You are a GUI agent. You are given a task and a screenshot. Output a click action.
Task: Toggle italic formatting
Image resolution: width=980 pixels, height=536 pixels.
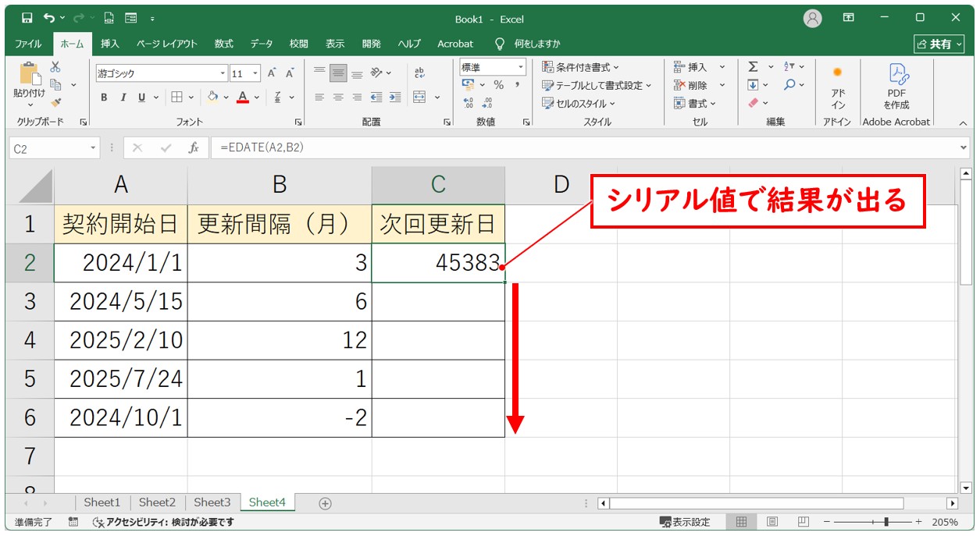point(123,98)
